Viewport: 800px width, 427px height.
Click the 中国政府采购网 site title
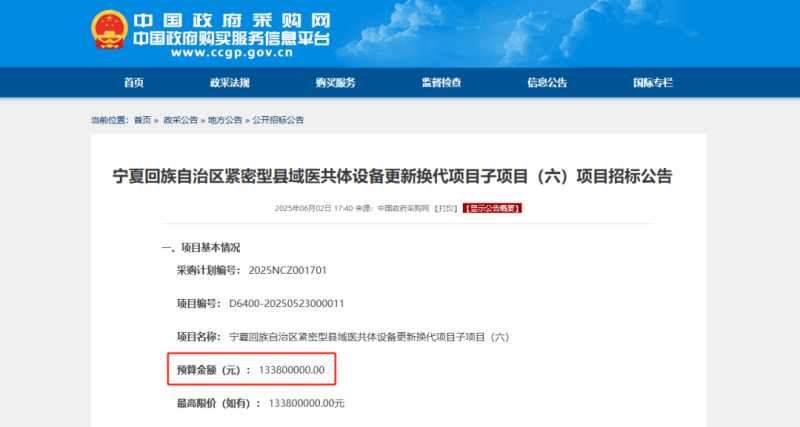click(231, 21)
